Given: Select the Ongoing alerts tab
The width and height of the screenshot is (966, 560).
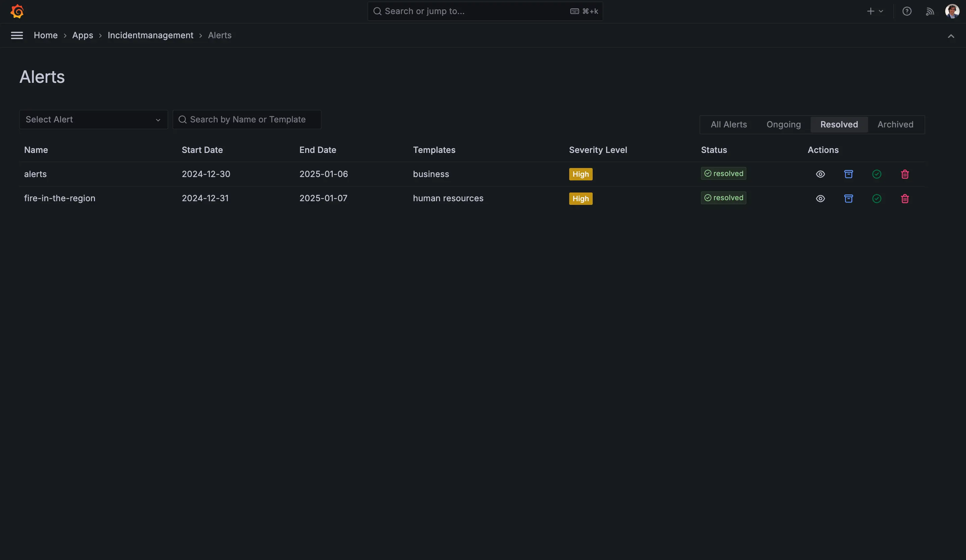Looking at the screenshot, I should pos(784,124).
